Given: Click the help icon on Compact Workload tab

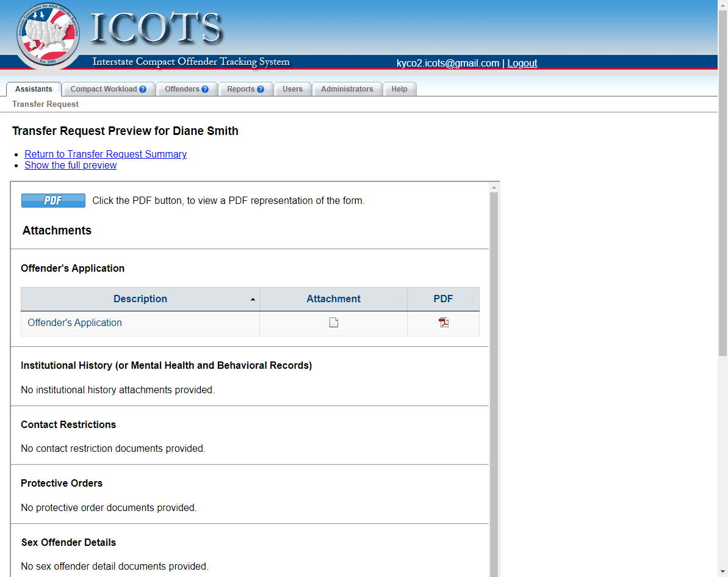Looking at the screenshot, I should click(x=143, y=89).
